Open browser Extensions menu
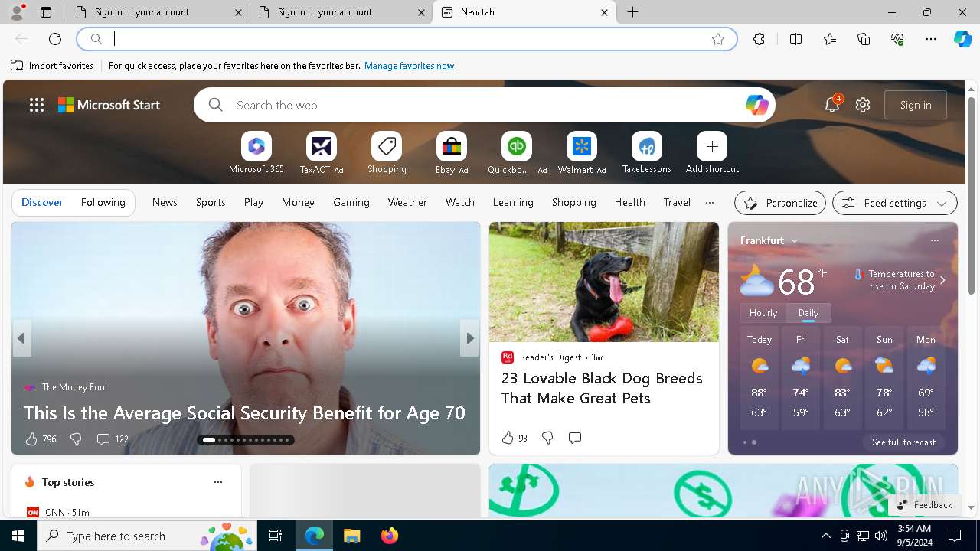The width and height of the screenshot is (980, 551). coord(759,39)
